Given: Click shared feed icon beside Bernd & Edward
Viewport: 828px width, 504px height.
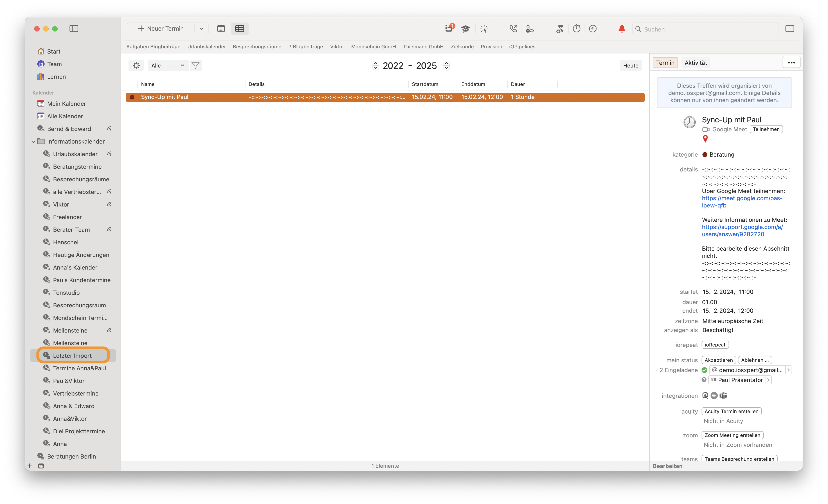Looking at the screenshot, I should [109, 129].
